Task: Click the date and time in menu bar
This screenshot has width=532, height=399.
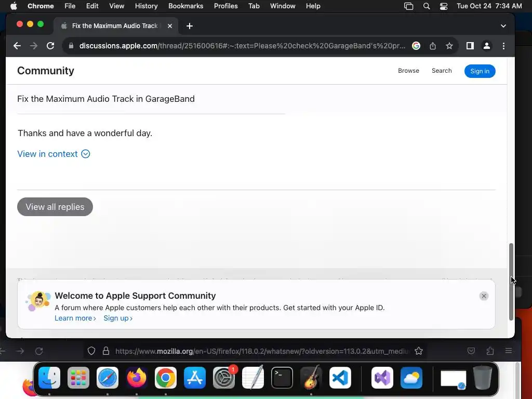Action: click(x=489, y=6)
